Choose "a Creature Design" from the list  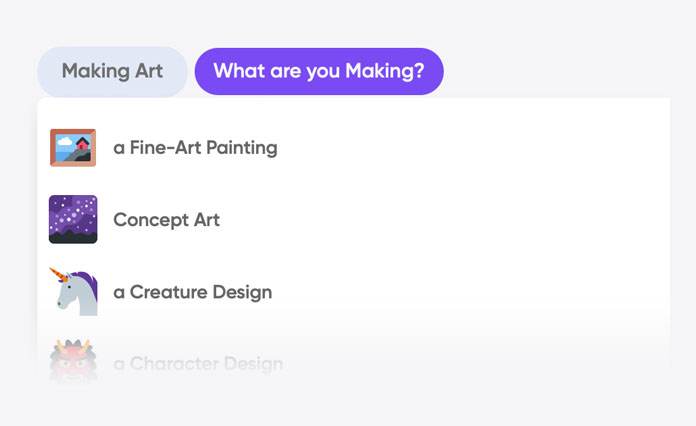click(x=192, y=292)
